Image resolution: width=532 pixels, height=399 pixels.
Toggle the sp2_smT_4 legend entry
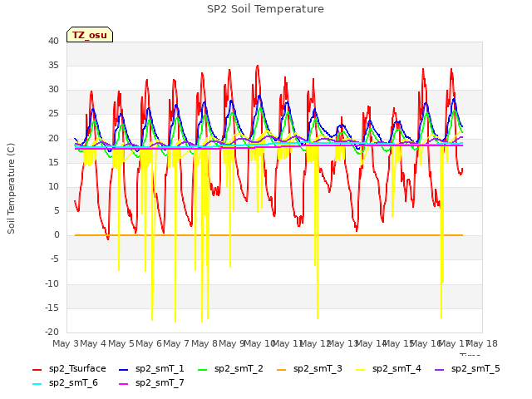click(388, 368)
